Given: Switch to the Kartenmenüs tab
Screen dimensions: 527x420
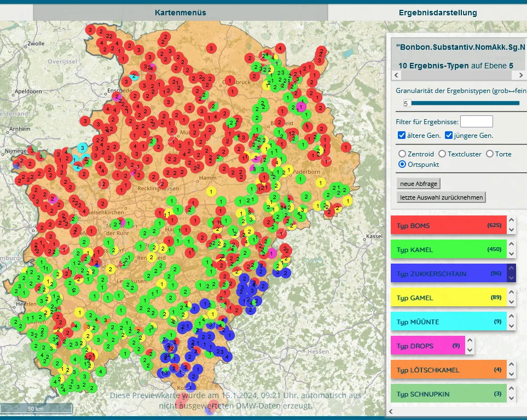Looking at the screenshot, I should [x=180, y=12].
